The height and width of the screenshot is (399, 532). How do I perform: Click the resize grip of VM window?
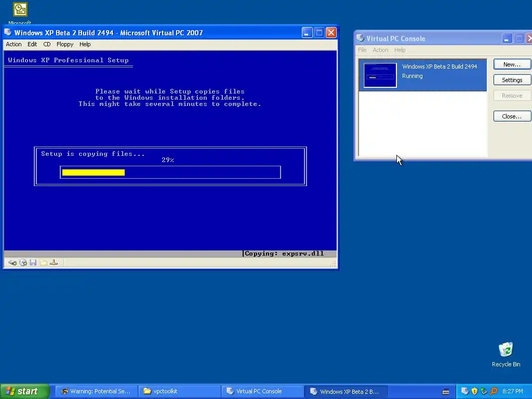click(334, 264)
